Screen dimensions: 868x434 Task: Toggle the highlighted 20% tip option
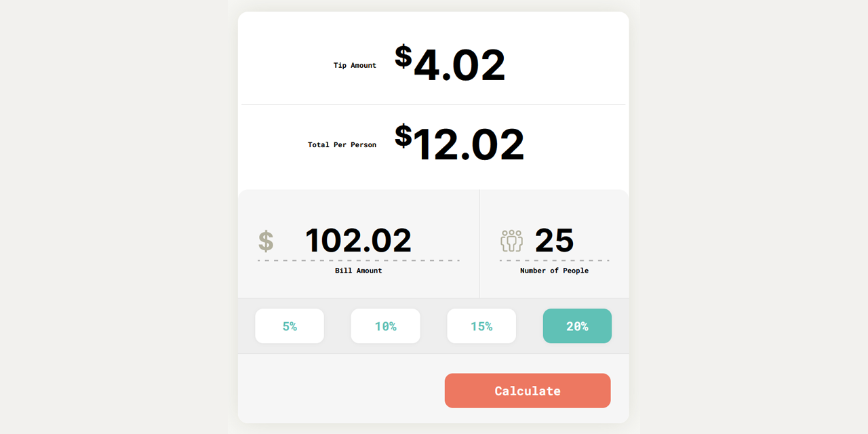pos(577,326)
